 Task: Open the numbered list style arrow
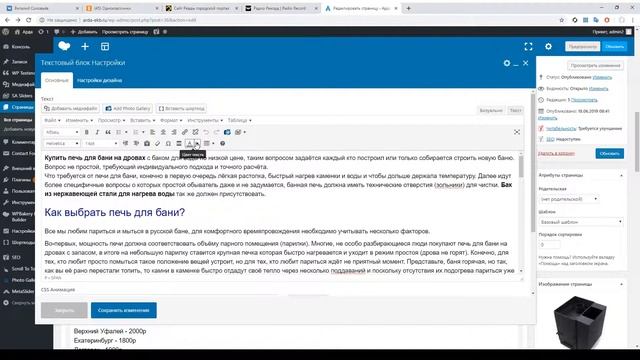143,132
